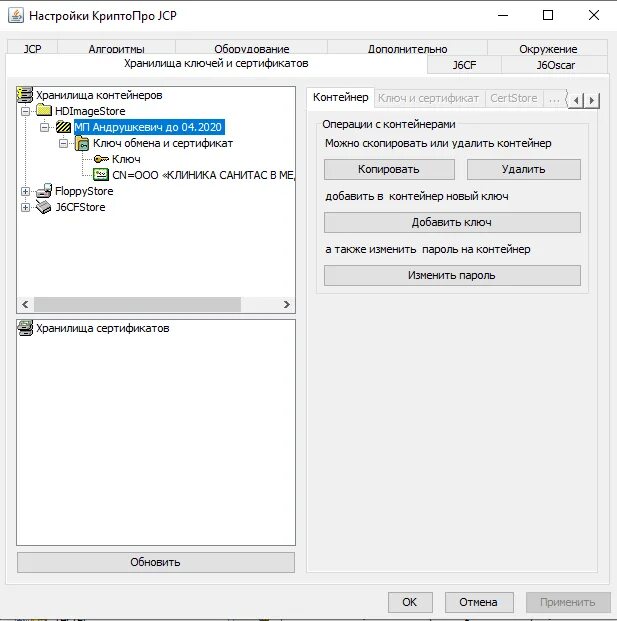Screen dimensions: 617x621
Task: Minimize the Настройки КриптоПро JCP window
Action: point(503,15)
